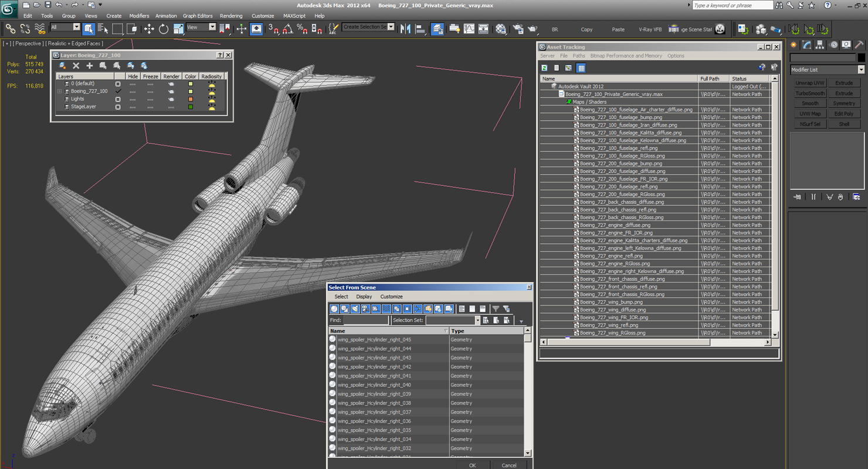Viewport: 868px width, 469px height.
Task: Click the TurboSmooth modifier button
Action: pyautogui.click(x=810, y=93)
